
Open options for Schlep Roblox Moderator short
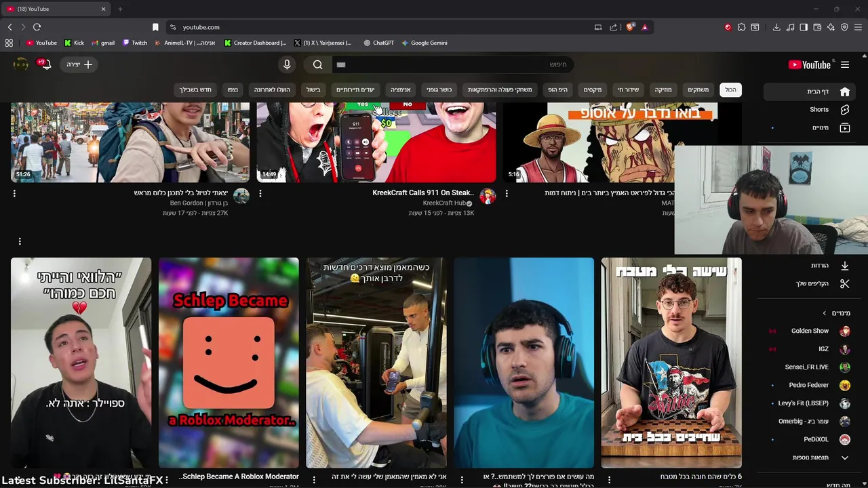pos(166,479)
